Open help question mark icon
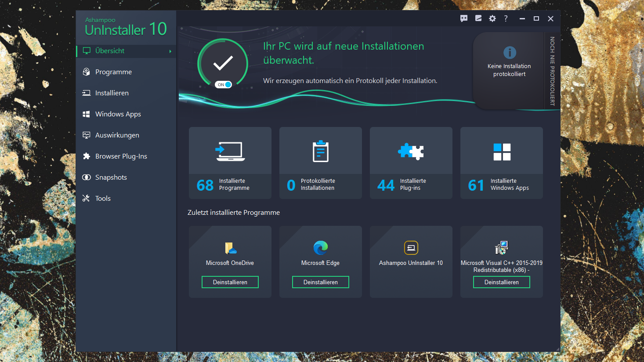The height and width of the screenshot is (362, 644). (x=506, y=18)
